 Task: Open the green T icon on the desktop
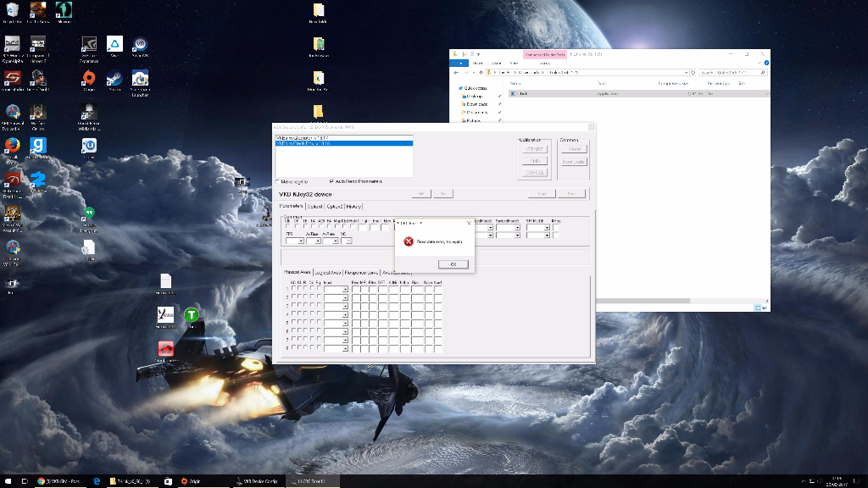click(192, 315)
